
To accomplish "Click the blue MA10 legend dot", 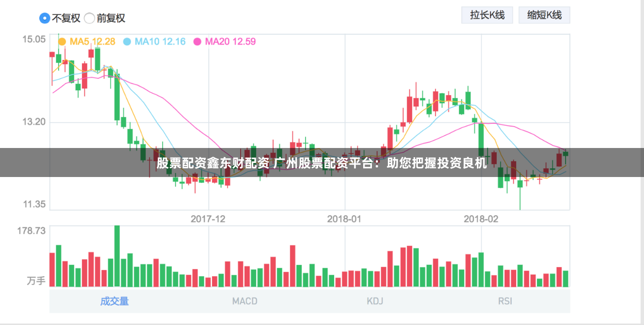I will pos(127,42).
